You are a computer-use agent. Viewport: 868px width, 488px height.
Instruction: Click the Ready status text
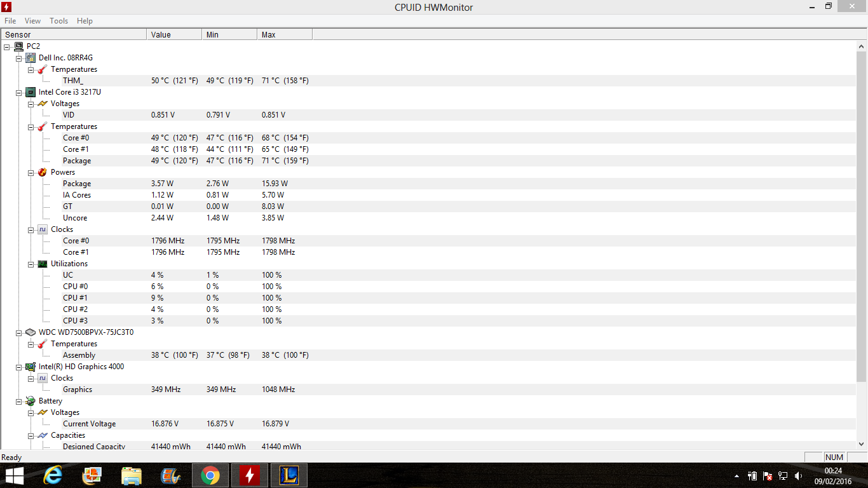pyautogui.click(x=11, y=457)
